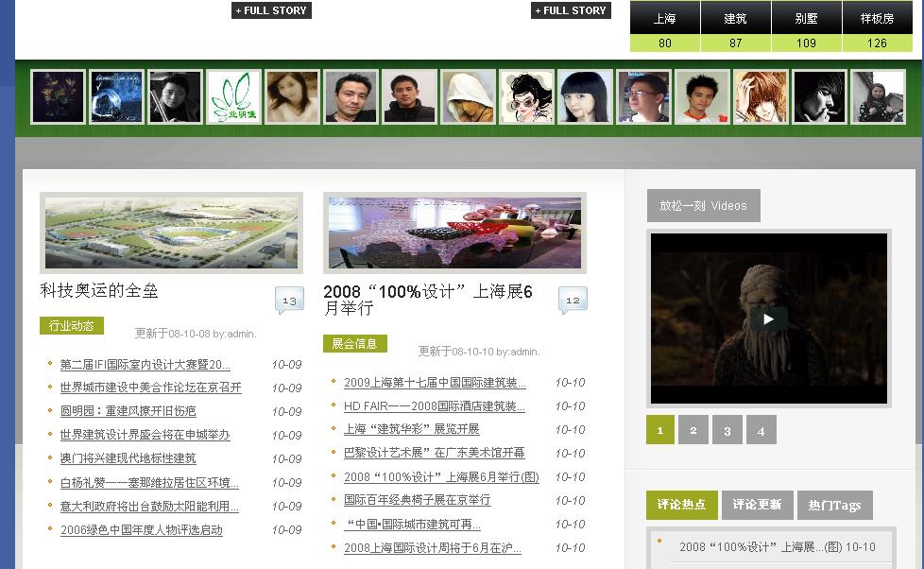
Task: Open the 热门Tags tab
Action: [834, 506]
